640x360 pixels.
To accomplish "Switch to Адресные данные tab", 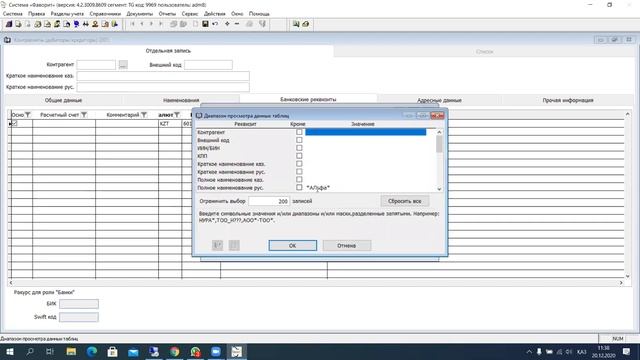I will [x=439, y=100].
